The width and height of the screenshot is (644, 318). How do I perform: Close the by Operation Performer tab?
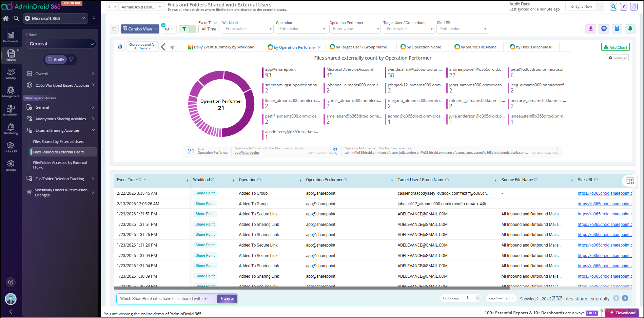tap(319, 47)
